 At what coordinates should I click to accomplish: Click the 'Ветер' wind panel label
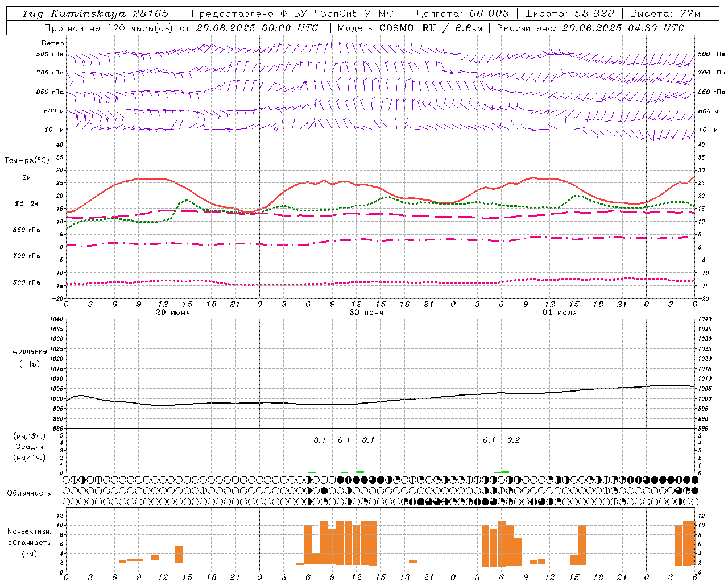click(x=53, y=43)
